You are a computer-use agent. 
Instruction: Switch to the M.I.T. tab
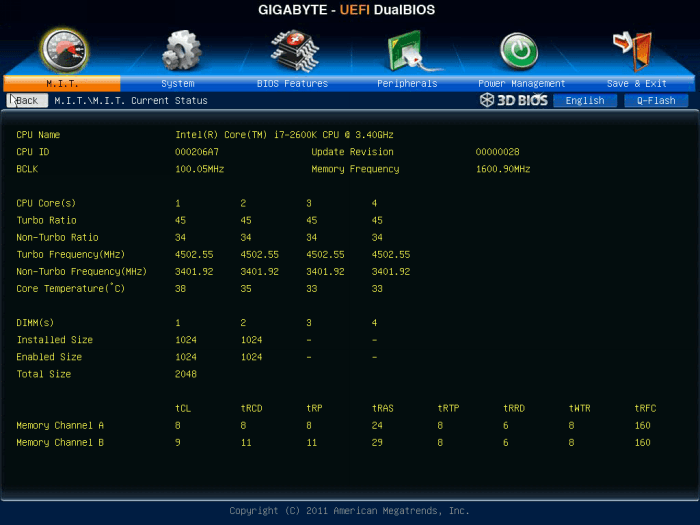(x=62, y=83)
